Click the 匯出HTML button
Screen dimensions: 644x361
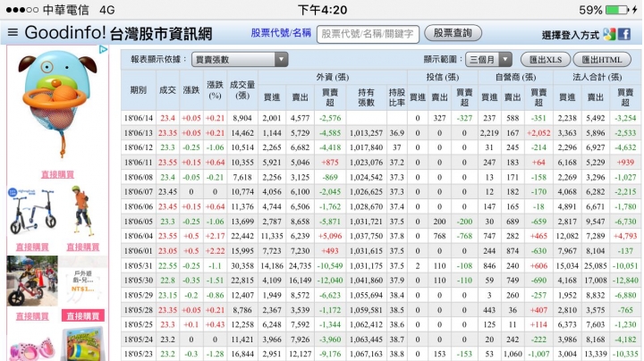pyautogui.click(x=602, y=60)
